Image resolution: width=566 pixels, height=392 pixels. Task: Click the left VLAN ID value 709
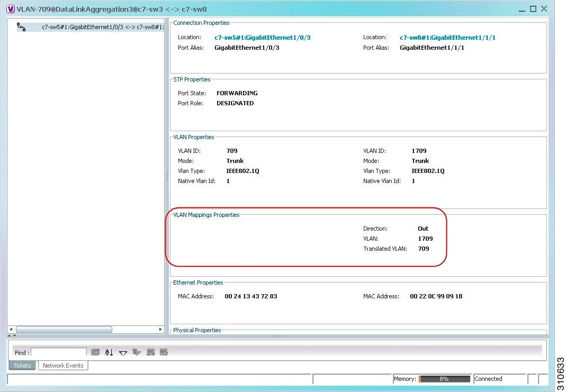tap(232, 151)
